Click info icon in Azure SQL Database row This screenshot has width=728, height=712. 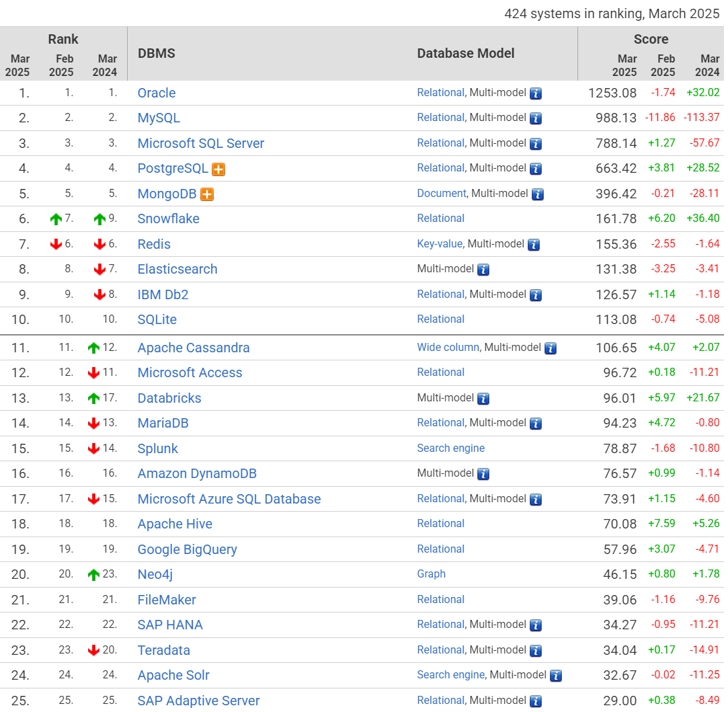[536, 500]
